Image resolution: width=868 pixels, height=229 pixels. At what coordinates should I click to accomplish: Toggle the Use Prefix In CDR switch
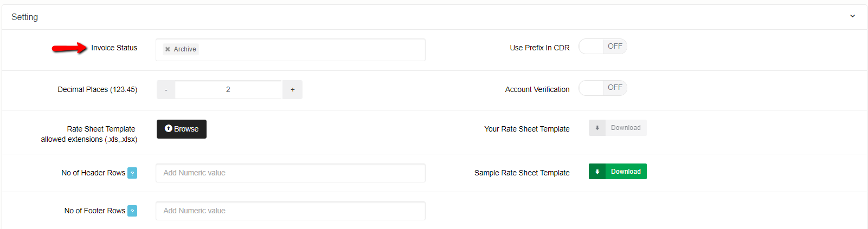click(x=602, y=47)
